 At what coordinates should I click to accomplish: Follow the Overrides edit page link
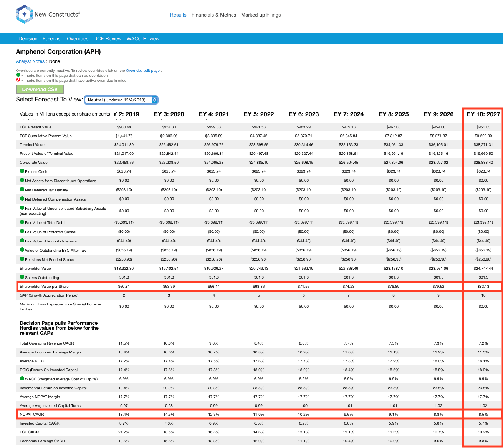143,71
